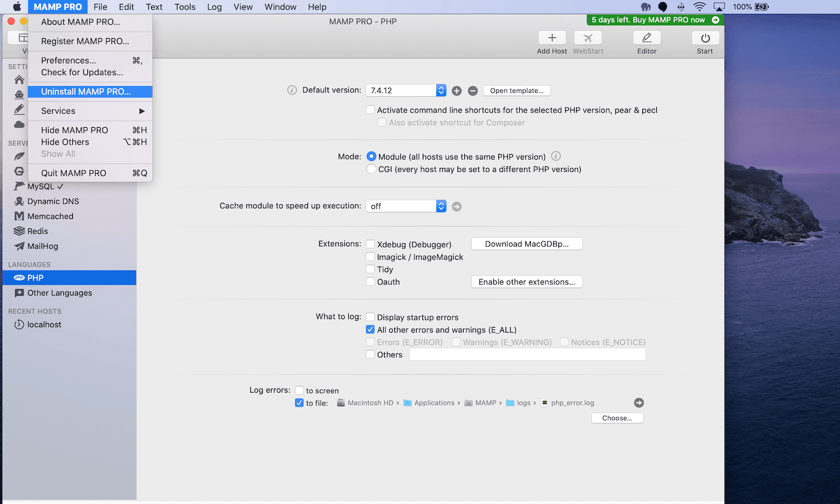Open the Editor toolbar icon
The height and width of the screenshot is (504, 840).
pos(646,38)
